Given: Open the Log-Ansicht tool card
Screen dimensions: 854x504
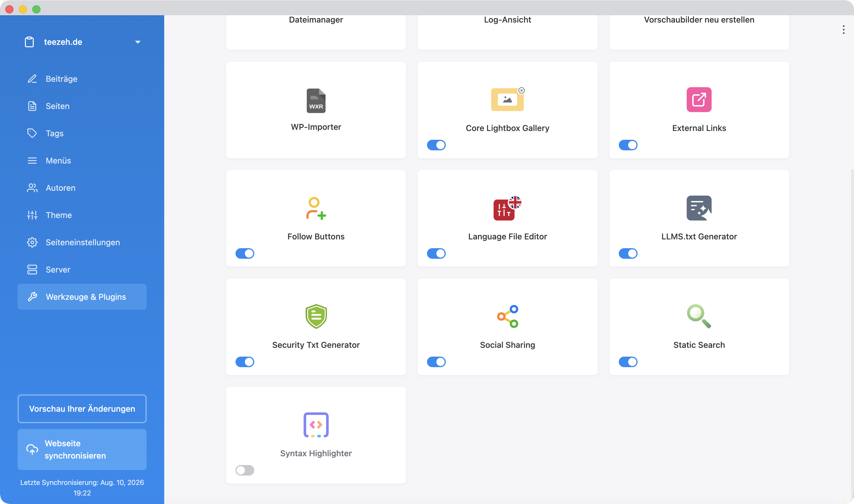Looking at the screenshot, I should pos(507,32).
